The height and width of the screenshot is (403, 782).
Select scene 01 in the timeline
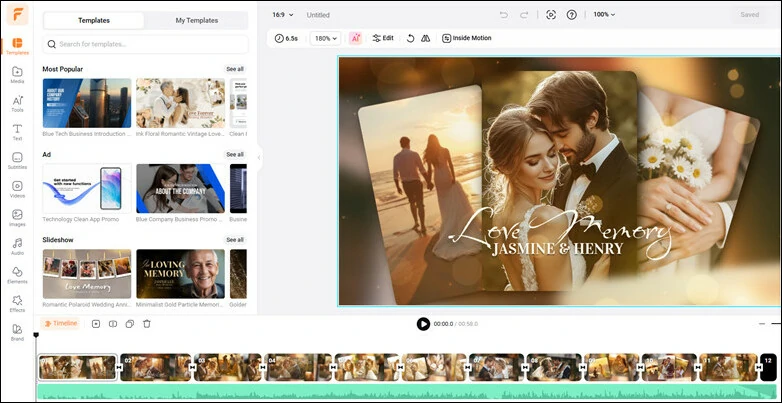pyautogui.click(x=77, y=368)
